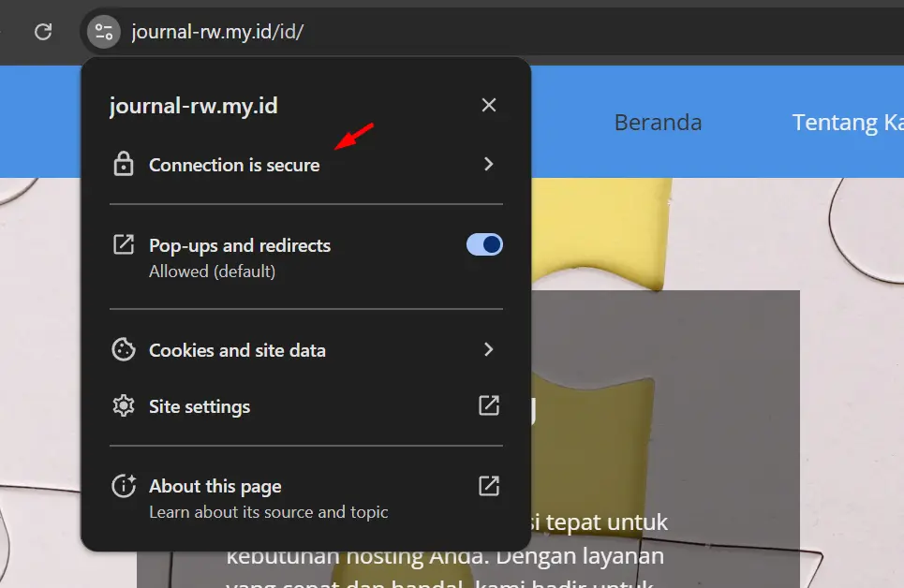Expand Cookies and site data using its arrow
The height and width of the screenshot is (588, 904).
[x=488, y=349]
